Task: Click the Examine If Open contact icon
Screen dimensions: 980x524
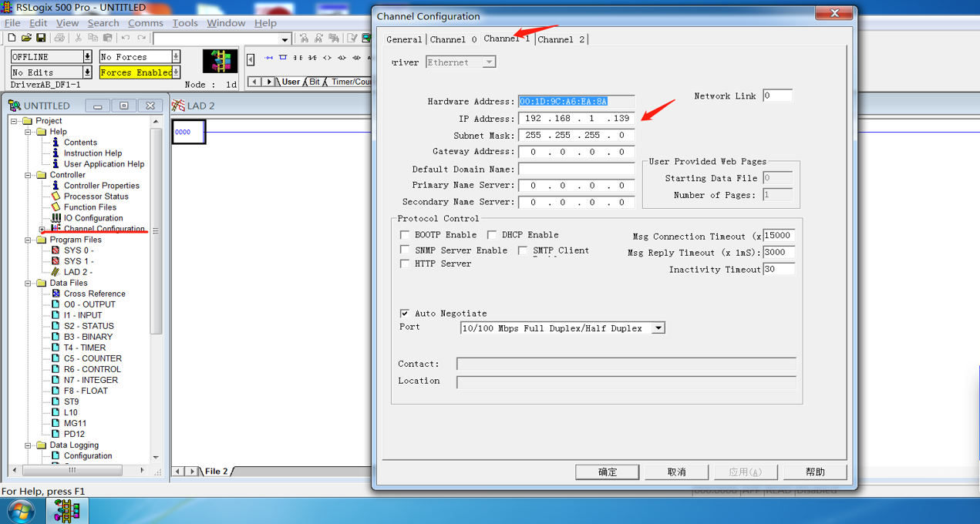Action: (x=312, y=58)
